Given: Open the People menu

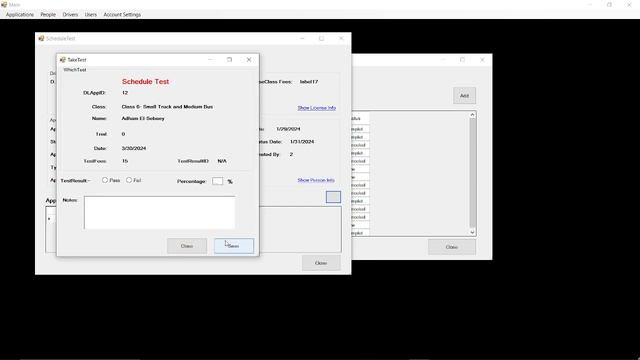Looking at the screenshot, I should pyautogui.click(x=48, y=14).
